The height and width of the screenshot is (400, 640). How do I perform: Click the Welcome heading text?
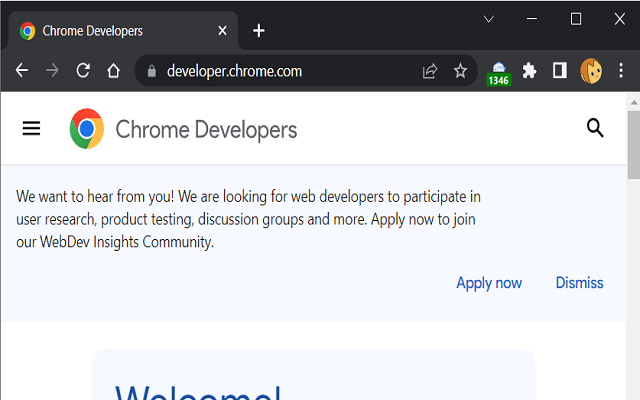click(x=198, y=392)
